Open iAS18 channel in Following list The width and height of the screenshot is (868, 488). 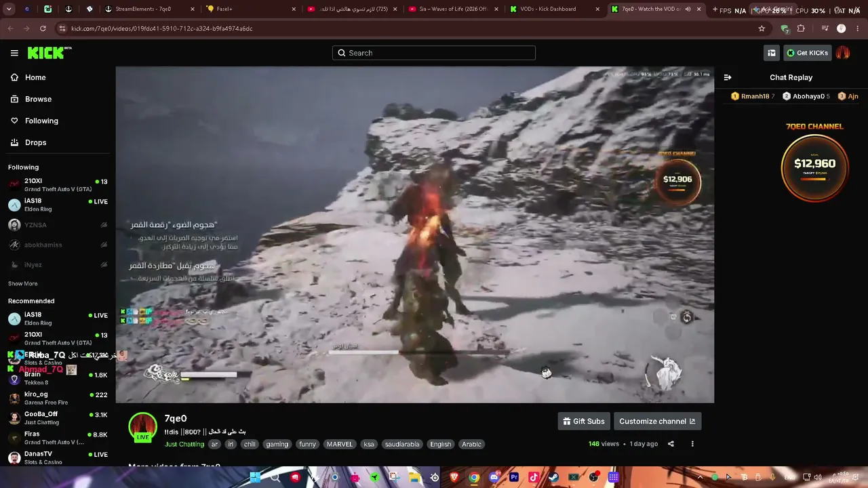tap(58, 205)
